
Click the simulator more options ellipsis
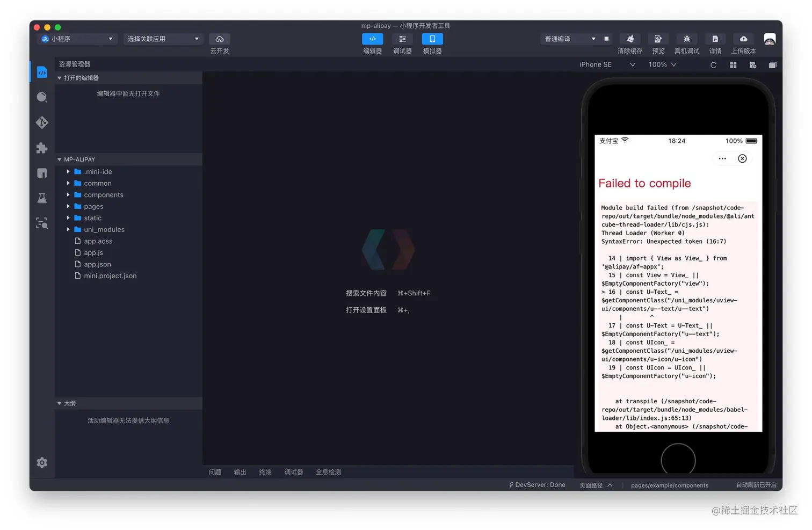coord(722,158)
